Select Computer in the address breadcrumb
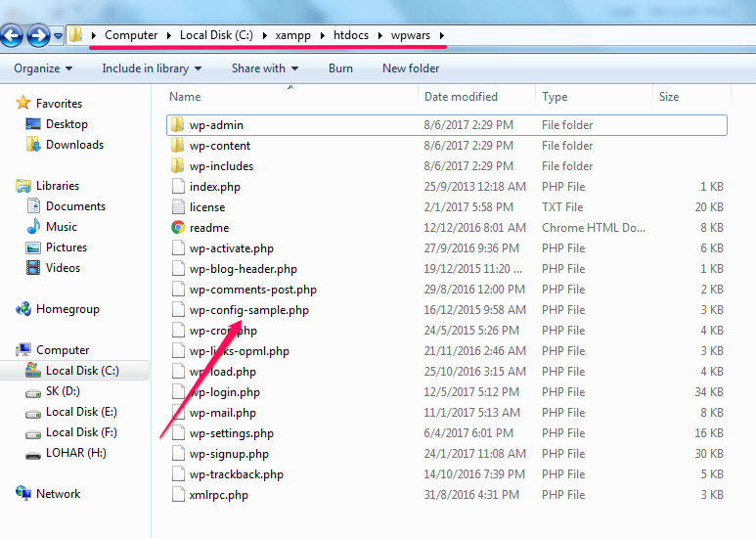 (x=131, y=35)
